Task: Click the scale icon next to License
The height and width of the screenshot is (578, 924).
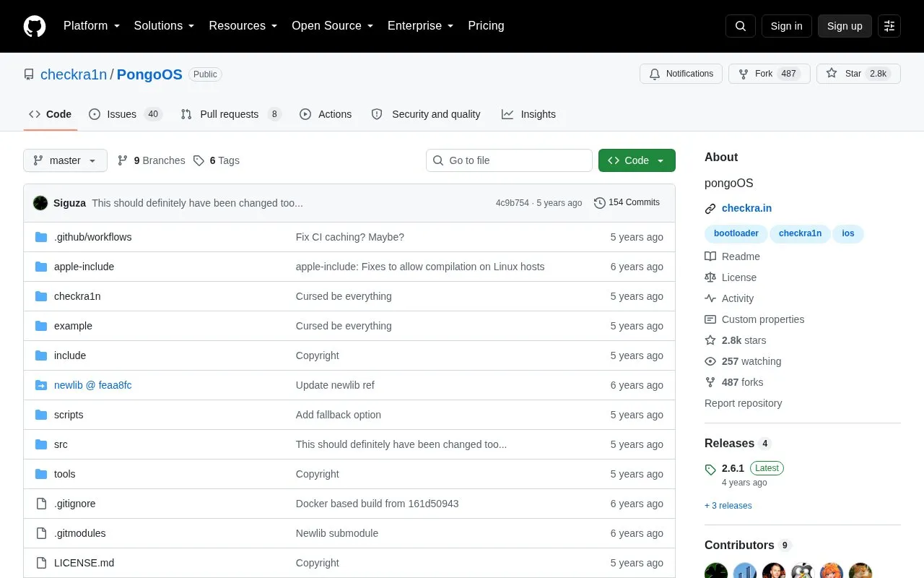Action: tap(710, 277)
